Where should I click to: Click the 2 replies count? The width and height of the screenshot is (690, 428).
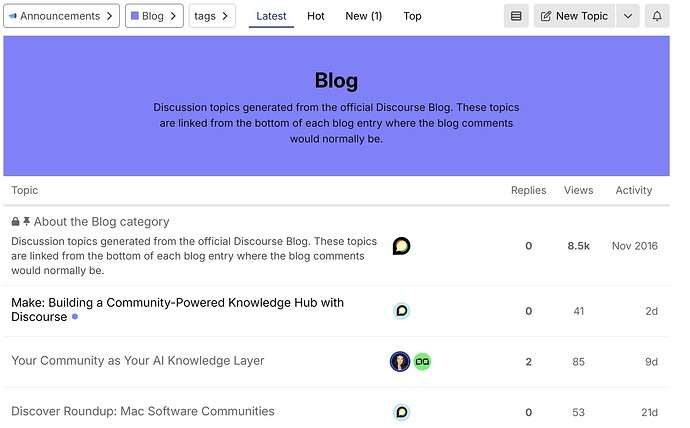[529, 362]
